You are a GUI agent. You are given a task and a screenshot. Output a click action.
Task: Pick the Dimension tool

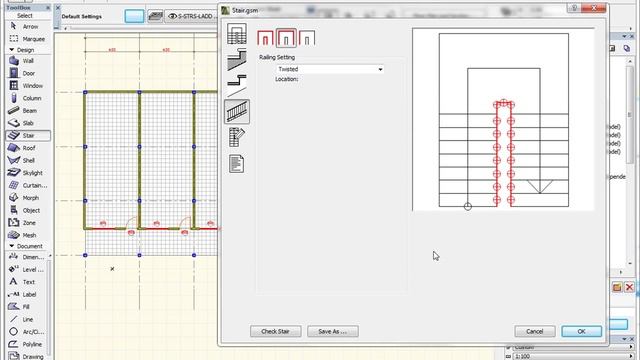pyautogui.click(x=27, y=257)
